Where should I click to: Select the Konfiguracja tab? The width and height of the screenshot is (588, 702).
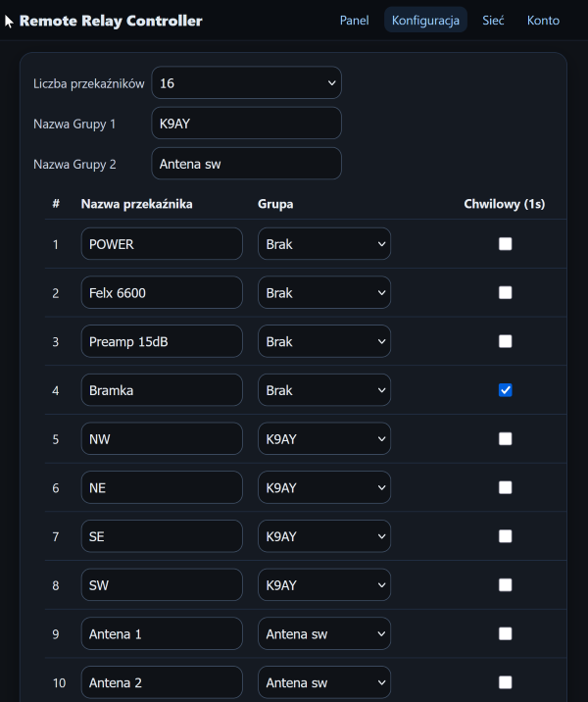pos(425,21)
